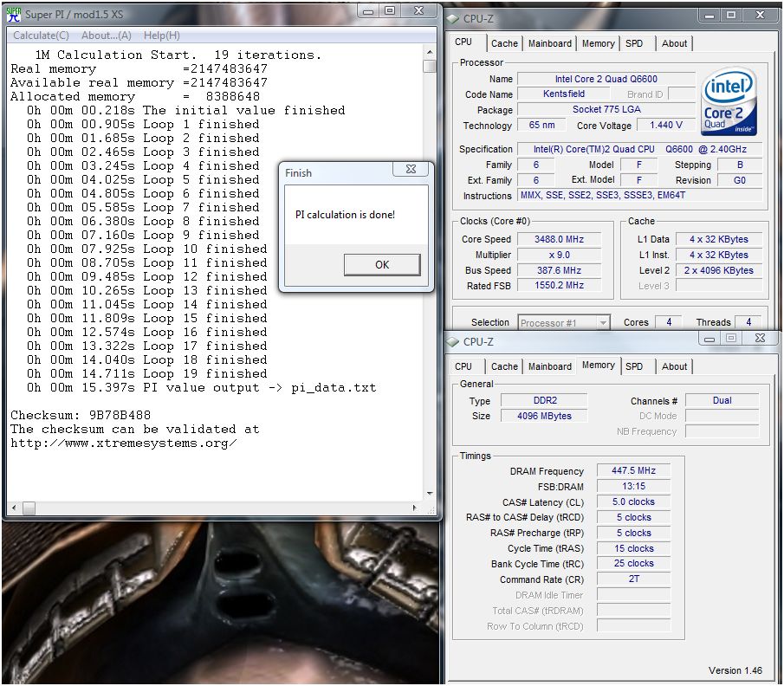This screenshot has height=686, width=784.
Task: Click the PI value output -> pi_data.txt line
Action: (202, 388)
